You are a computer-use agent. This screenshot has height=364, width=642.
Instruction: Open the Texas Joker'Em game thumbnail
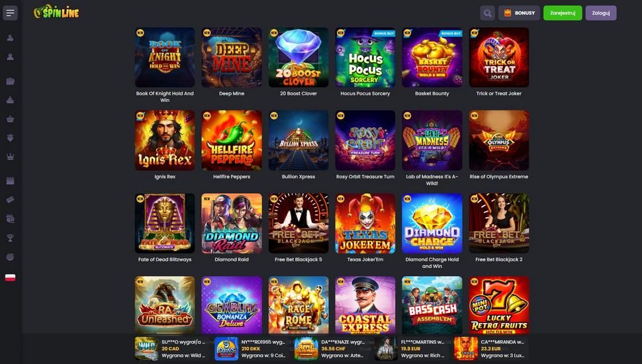tap(365, 224)
